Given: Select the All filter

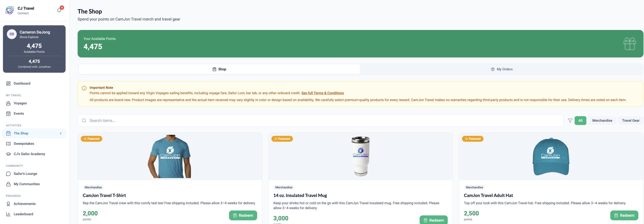Looking at the screenshot, I should [580, 121].
